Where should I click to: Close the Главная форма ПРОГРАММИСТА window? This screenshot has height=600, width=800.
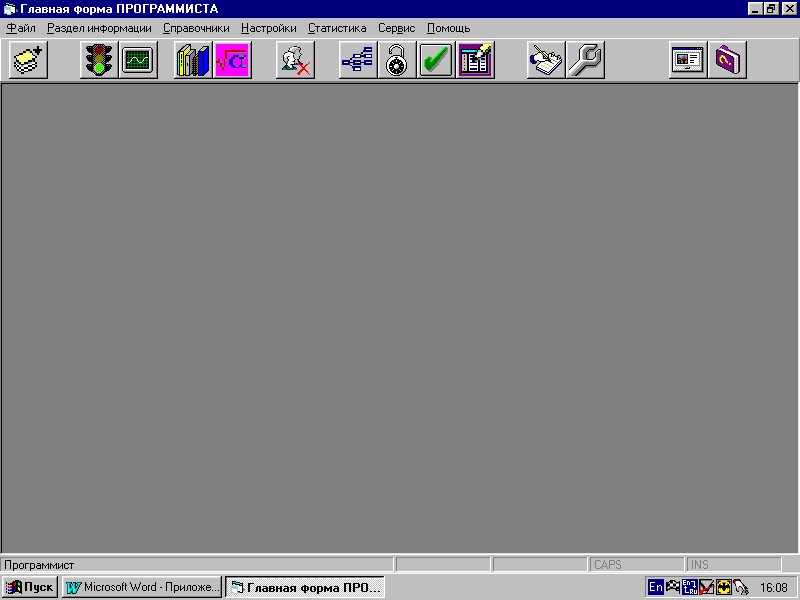pyautogui.click(x=789, y=9)
